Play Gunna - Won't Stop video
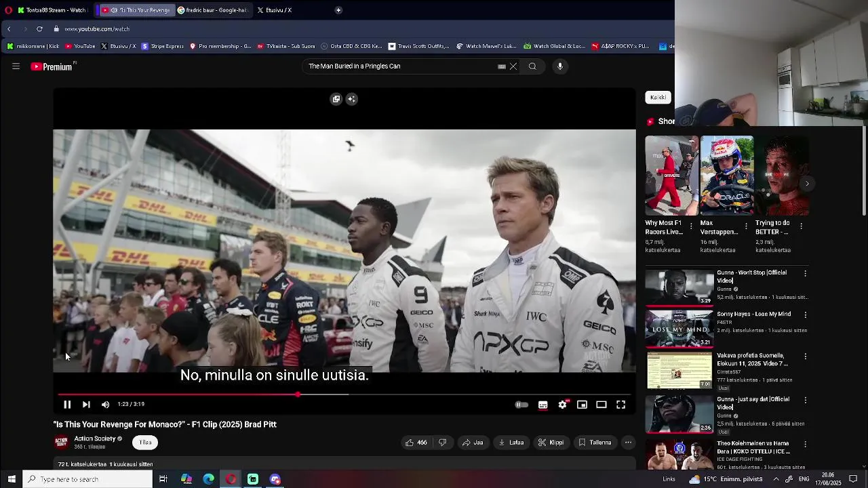 click(679, 287)
